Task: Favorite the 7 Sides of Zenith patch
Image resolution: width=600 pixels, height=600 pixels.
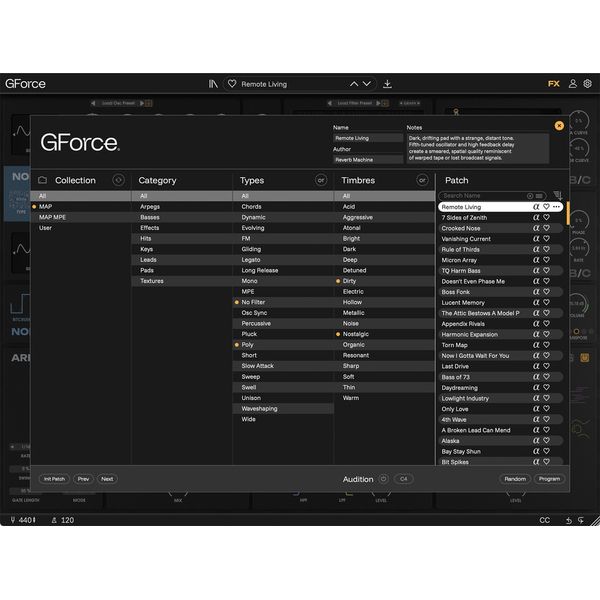Action: (x=546, y=217)
